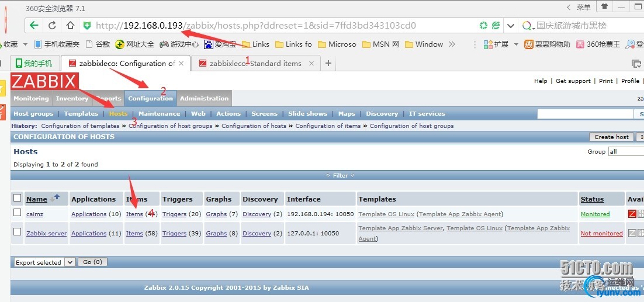This screenshot has width=644, height=302.
Task: Open the 爱淘宝 paw bookmark
Action: tap(221, 44)
